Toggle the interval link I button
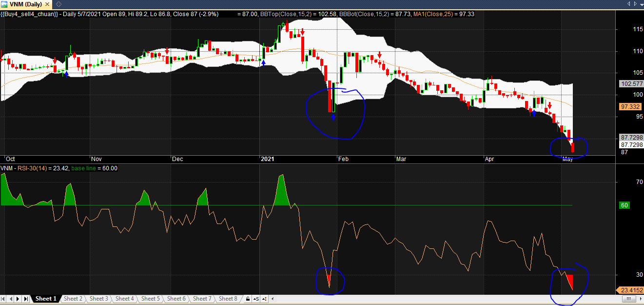Viewport: 644px width, 306px height. 264,299
